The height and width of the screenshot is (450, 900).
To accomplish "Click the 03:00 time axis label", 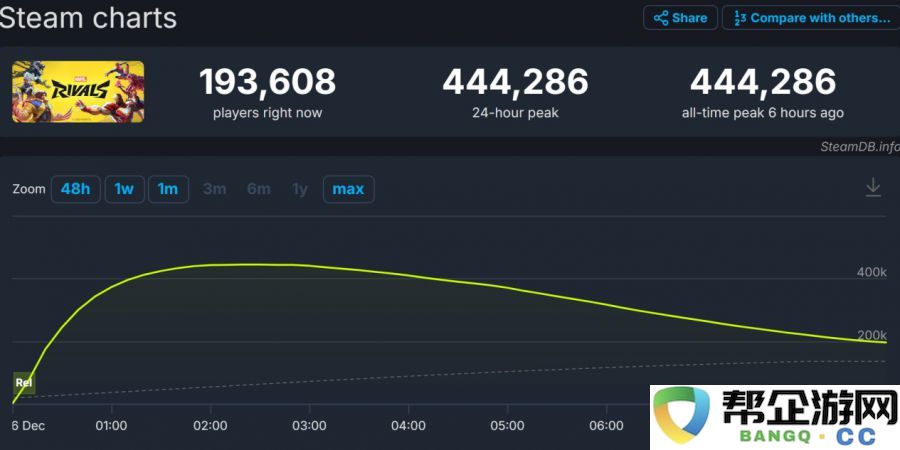I will click(x=309, y=426).
